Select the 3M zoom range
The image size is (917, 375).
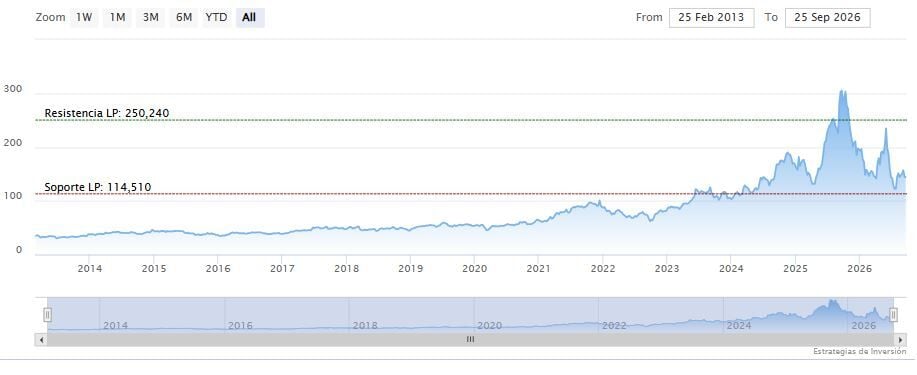click(151, 18)
